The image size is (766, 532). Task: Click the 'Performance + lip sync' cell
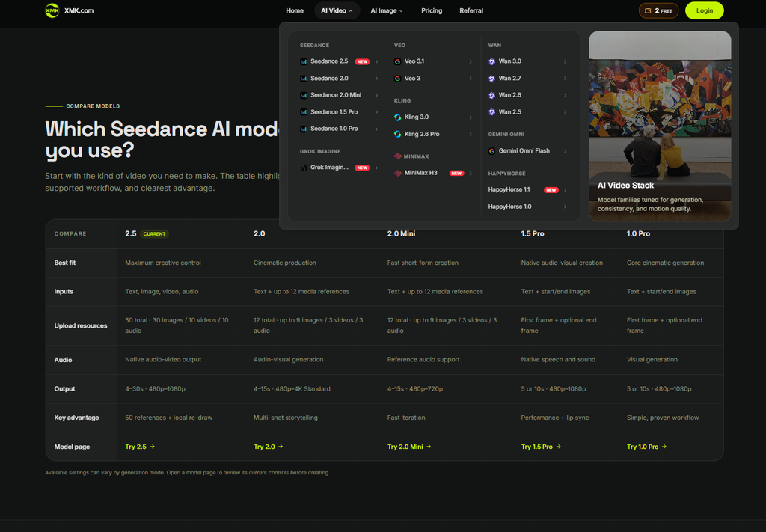click(555, 418)
